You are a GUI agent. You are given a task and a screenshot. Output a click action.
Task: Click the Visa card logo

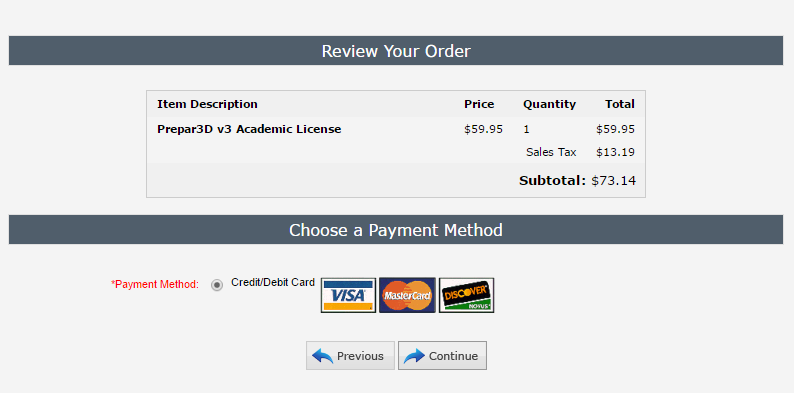[348, 295]
